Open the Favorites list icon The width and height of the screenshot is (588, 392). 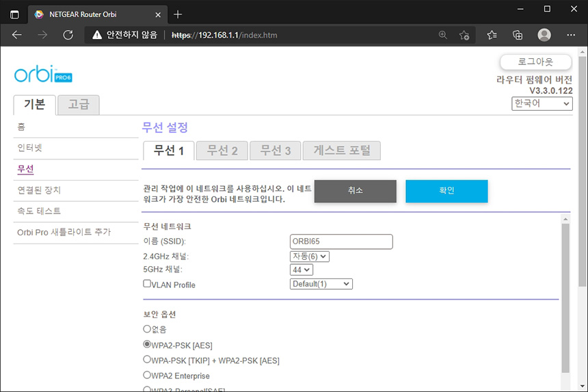492,35
